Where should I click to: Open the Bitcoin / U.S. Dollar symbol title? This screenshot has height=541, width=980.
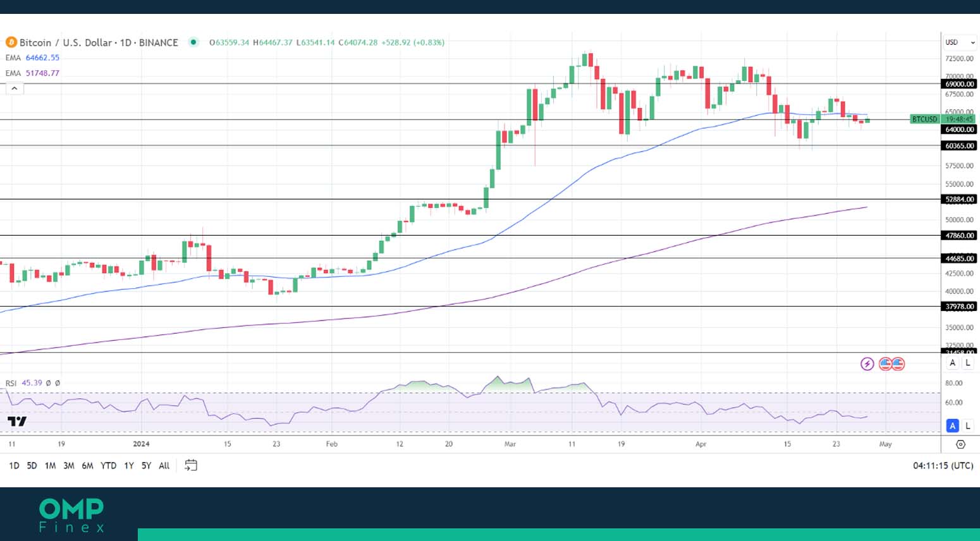(x=99, y=42)
